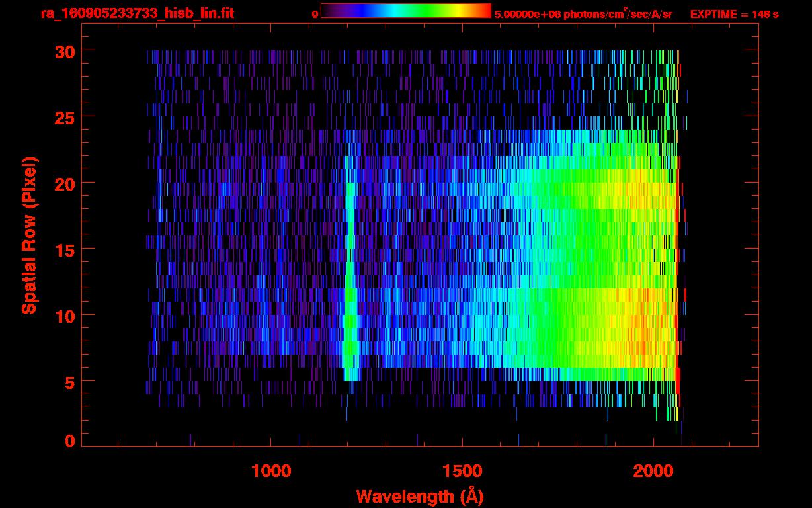
Task: Click the y-axis tick label 5
Action: [x=70, y=382]
